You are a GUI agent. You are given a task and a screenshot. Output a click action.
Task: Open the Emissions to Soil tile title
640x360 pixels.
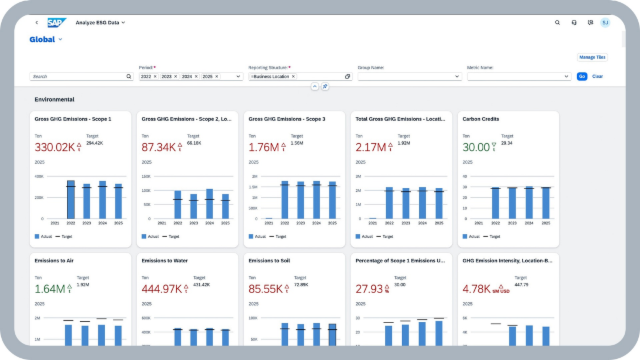[x=269, y=260]
